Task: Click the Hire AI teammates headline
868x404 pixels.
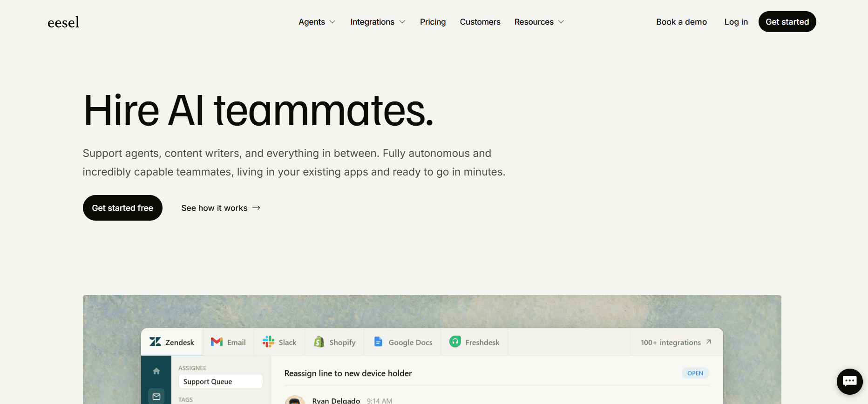Action: pos(259,110)
